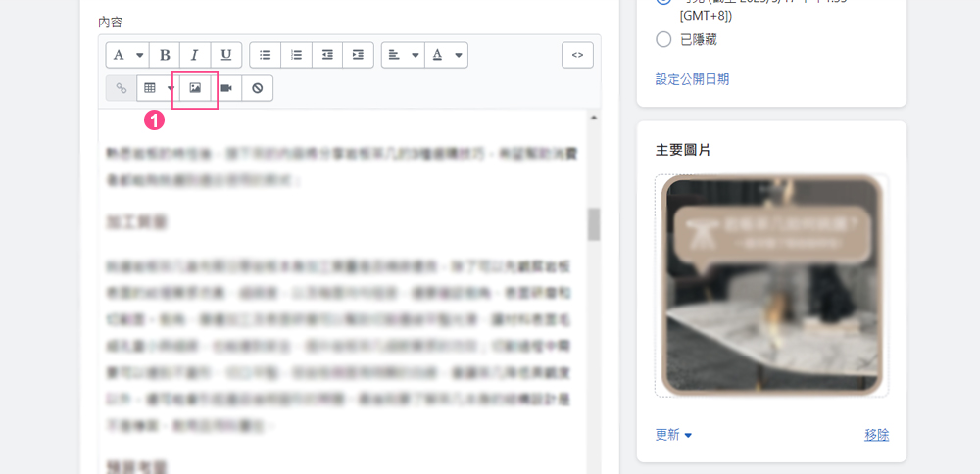
Task: Open the text alignment dropdown
Action: tap(403, 55)
